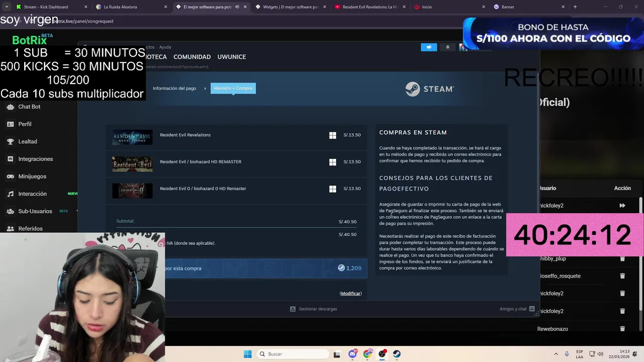Image resolution: width=644 pixels, height=362 pixels.
Task: Click Resident Evil HD REMASTER thumbnail
Action: click(132, 164)
